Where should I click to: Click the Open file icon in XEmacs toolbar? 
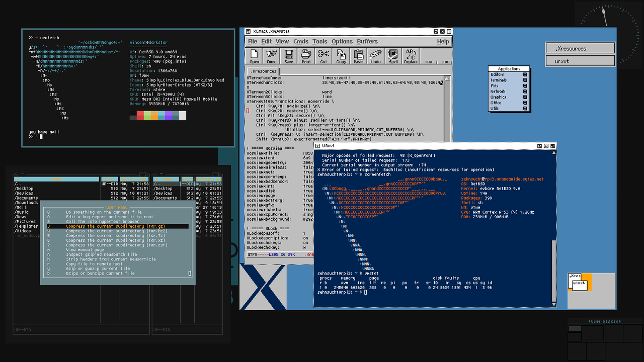pos(255,56)
